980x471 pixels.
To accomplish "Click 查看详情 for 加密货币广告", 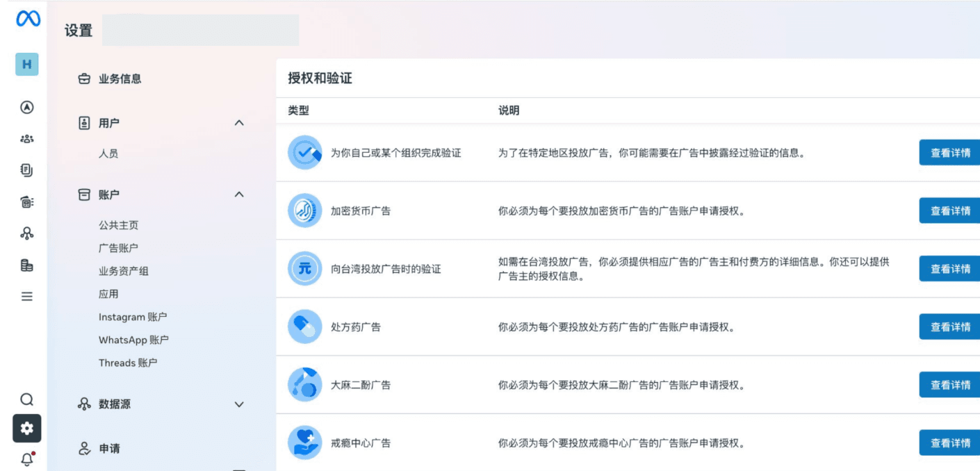I will pos(949,210).
